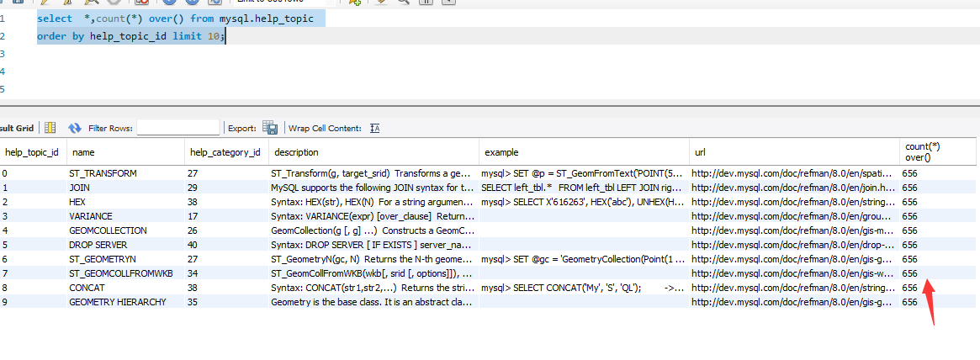Screen dimensions: 980x360
Task: Click category id 40 in DROP SERVER row
Action: (x=227, y=245)
